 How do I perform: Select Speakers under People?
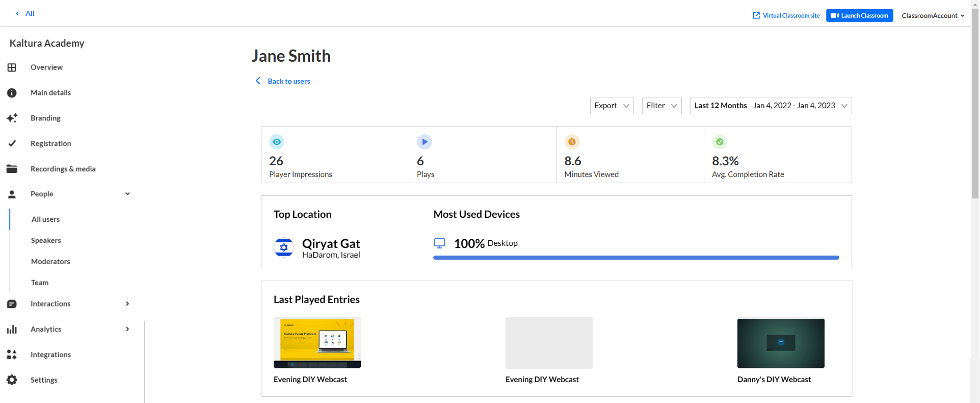click(46, 240)
